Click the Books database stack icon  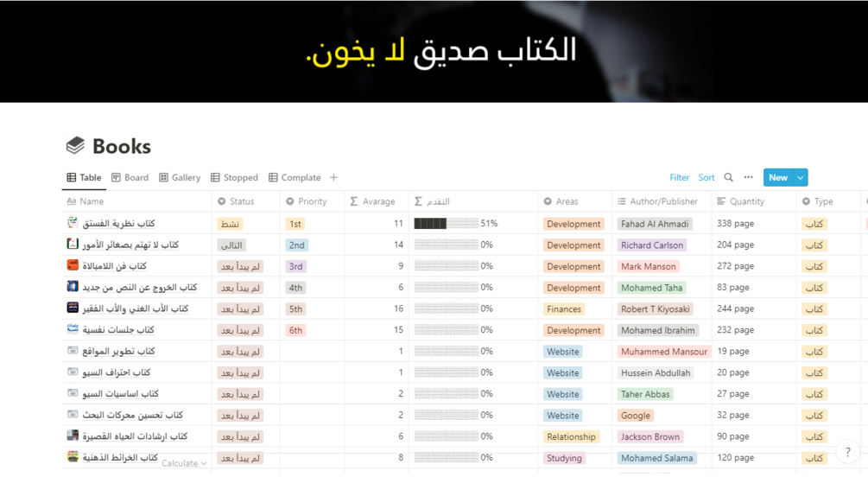[75, 145]
